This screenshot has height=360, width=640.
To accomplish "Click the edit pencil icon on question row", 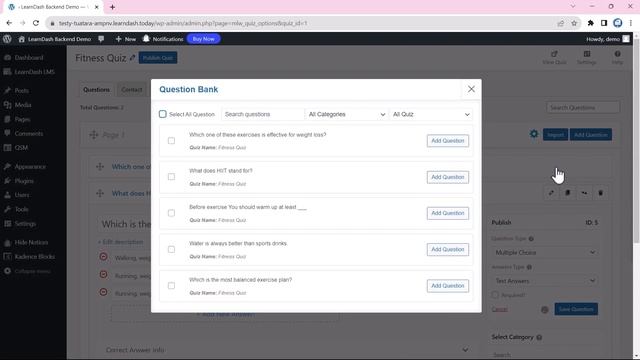I will (x=551, y=193).
